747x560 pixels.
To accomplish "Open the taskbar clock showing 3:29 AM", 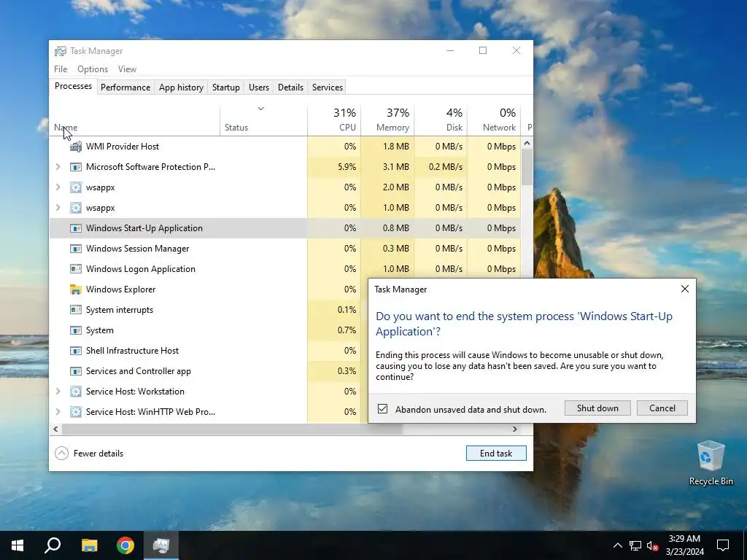I will click(684, 545).
